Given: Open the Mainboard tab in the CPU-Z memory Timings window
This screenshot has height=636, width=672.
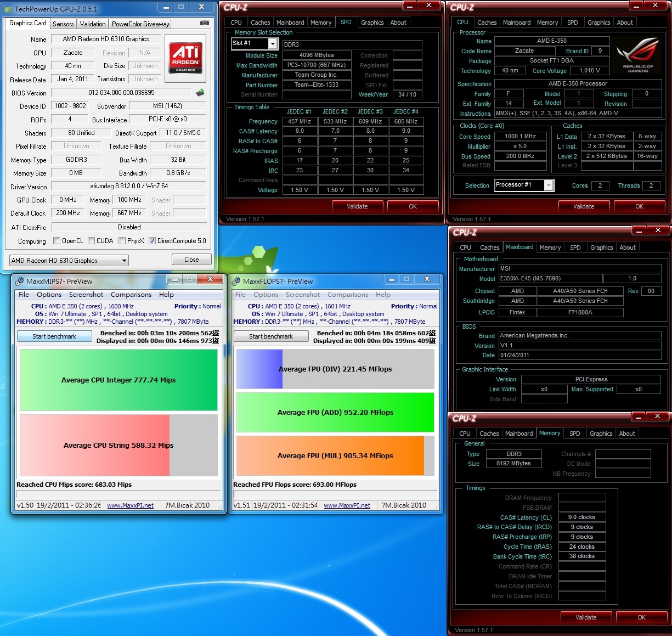Looking at the screenshot, I should (518, 434).
